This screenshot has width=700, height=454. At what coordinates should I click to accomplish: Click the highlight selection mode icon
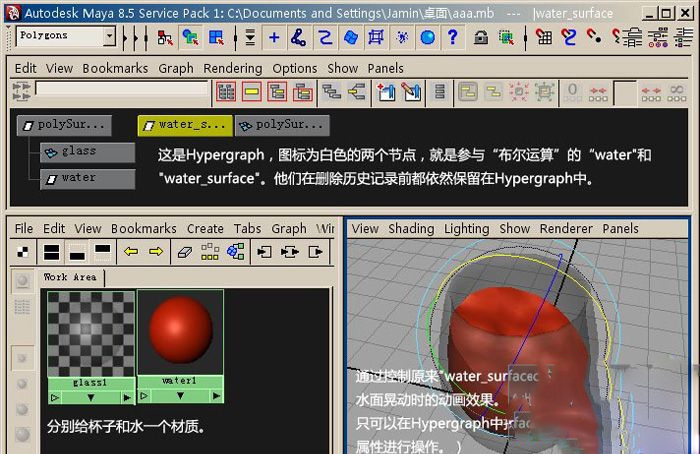click(x=506, y=37)
